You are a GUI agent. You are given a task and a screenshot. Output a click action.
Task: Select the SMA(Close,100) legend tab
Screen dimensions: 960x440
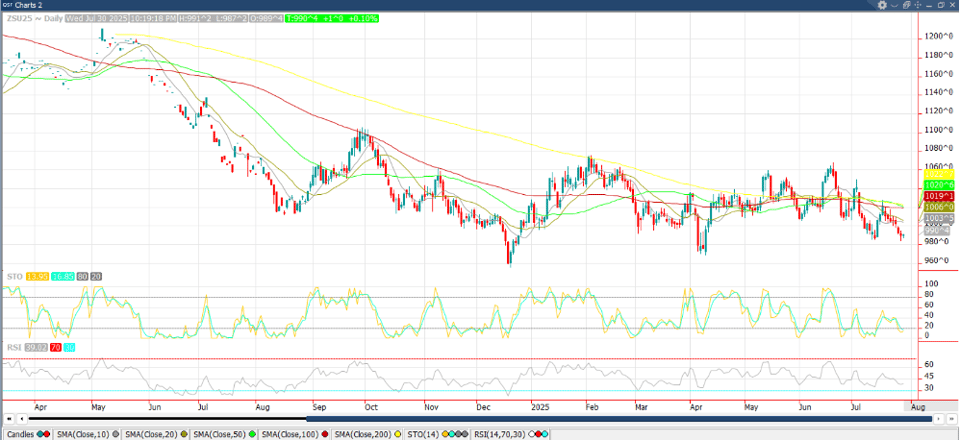point(292,434)
